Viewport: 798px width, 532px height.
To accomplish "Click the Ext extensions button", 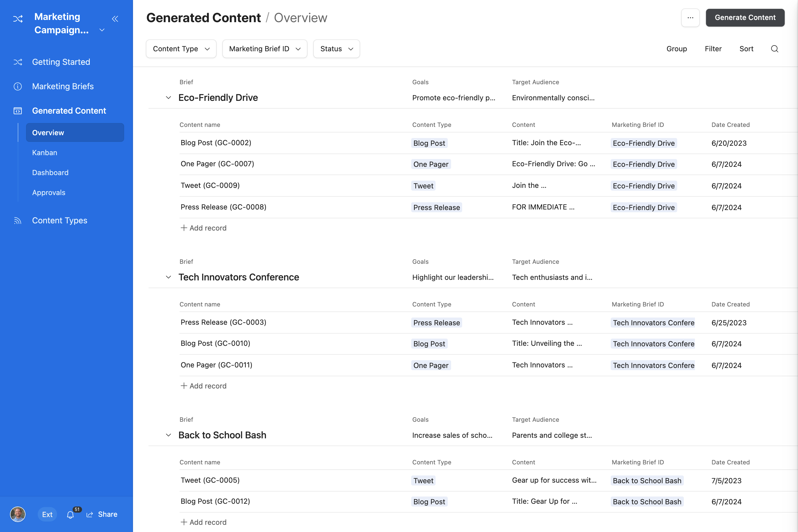I will (x=47, y=514).
